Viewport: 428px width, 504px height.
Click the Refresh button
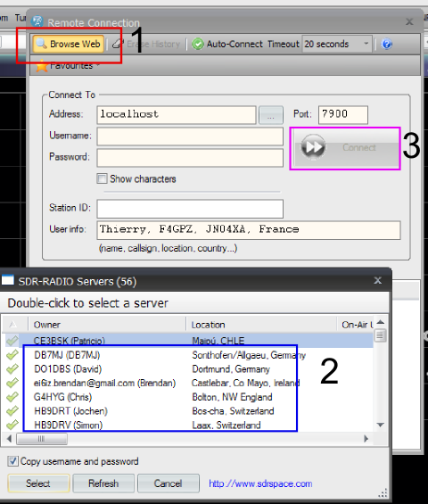pos(103,483)
